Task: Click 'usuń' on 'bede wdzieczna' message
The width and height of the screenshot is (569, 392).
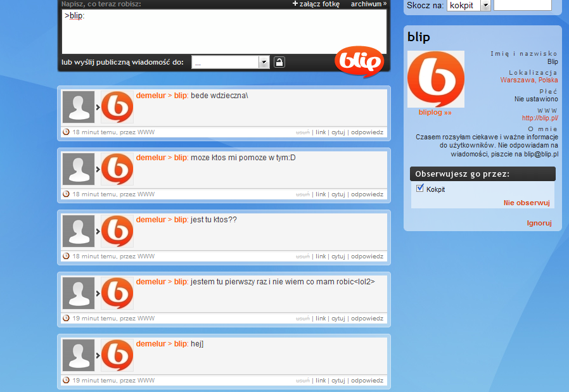Action: click(x=303, y=132)
